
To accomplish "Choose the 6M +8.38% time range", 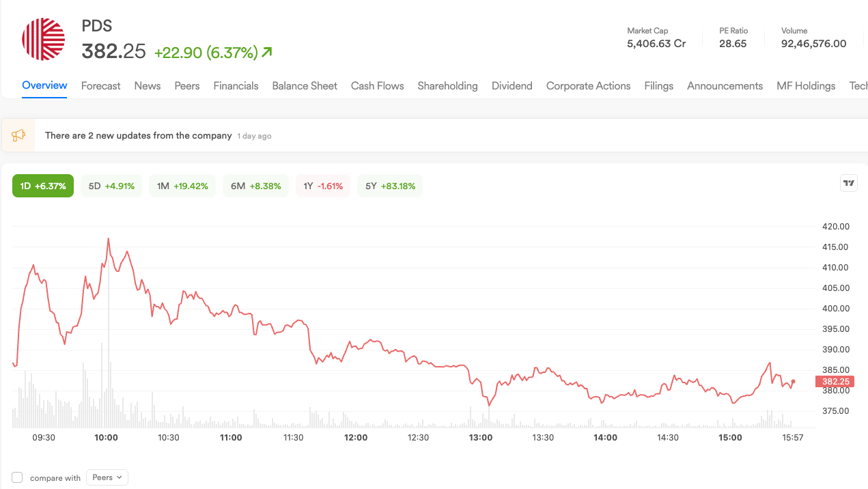I will point(256,186).
